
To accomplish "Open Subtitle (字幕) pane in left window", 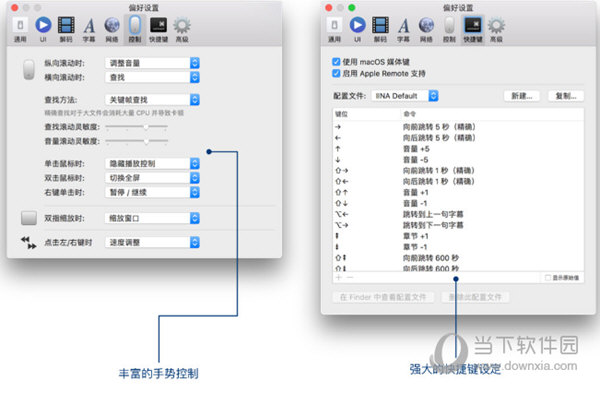I will (89, 30).
